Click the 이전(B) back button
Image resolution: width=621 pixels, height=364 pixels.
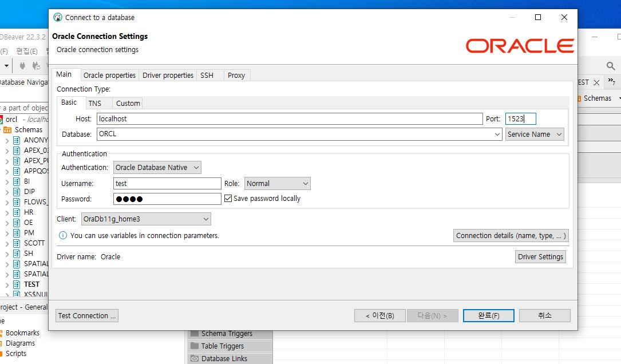pyautogui.click(x=380, y=316)
